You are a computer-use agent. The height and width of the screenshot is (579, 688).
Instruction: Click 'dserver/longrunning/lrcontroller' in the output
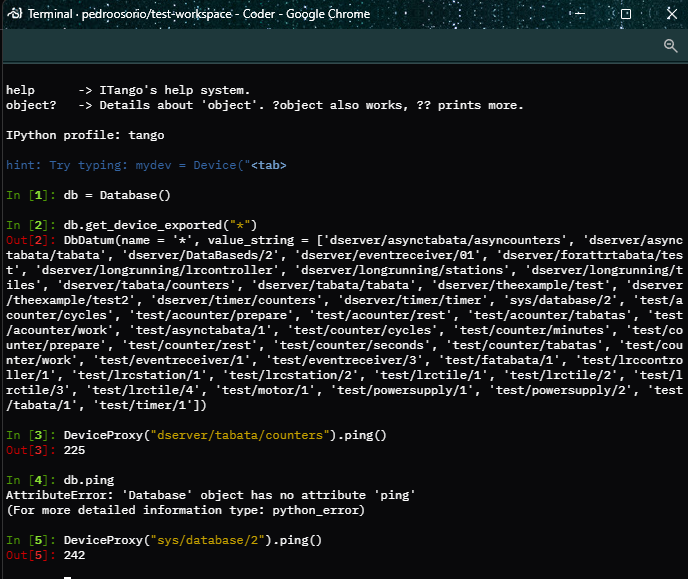tap(158, 270)
